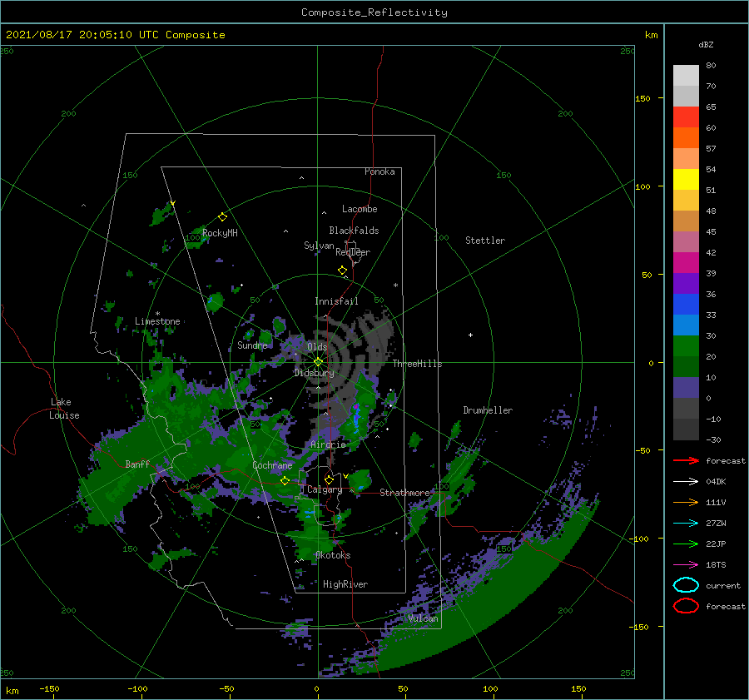Click the Calgary city label

tap(325, 489)
